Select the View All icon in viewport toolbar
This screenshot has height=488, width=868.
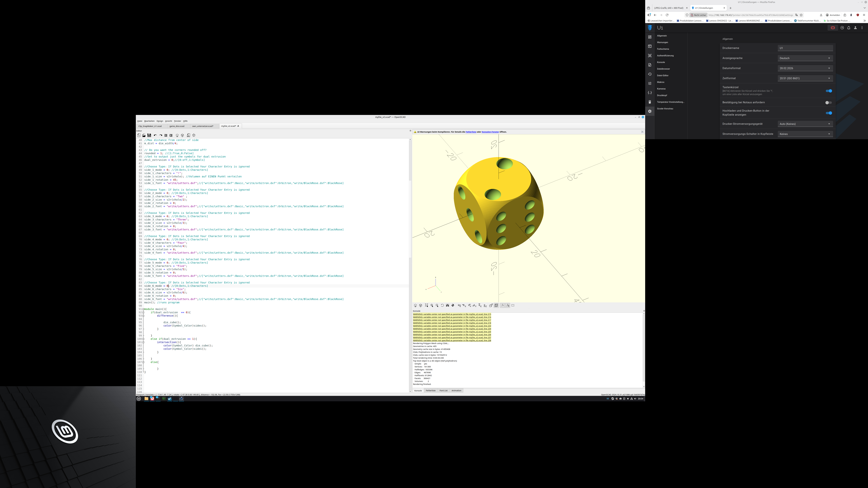[427, 305]
